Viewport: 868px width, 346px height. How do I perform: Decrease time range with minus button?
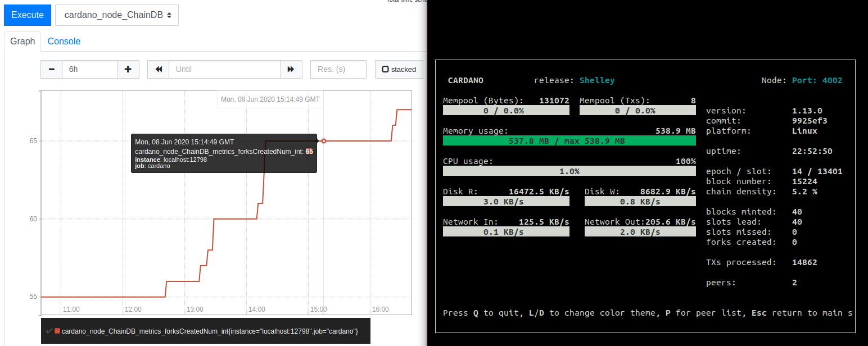(x=52, y=69)
